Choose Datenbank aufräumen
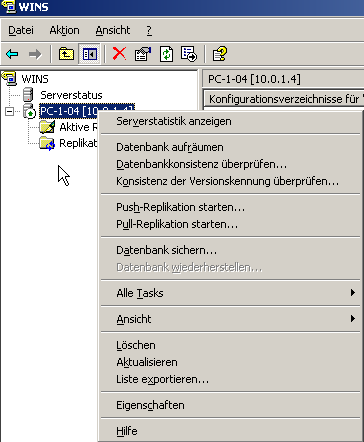Viewport: 364px width, 442px height. coord(231,147)
